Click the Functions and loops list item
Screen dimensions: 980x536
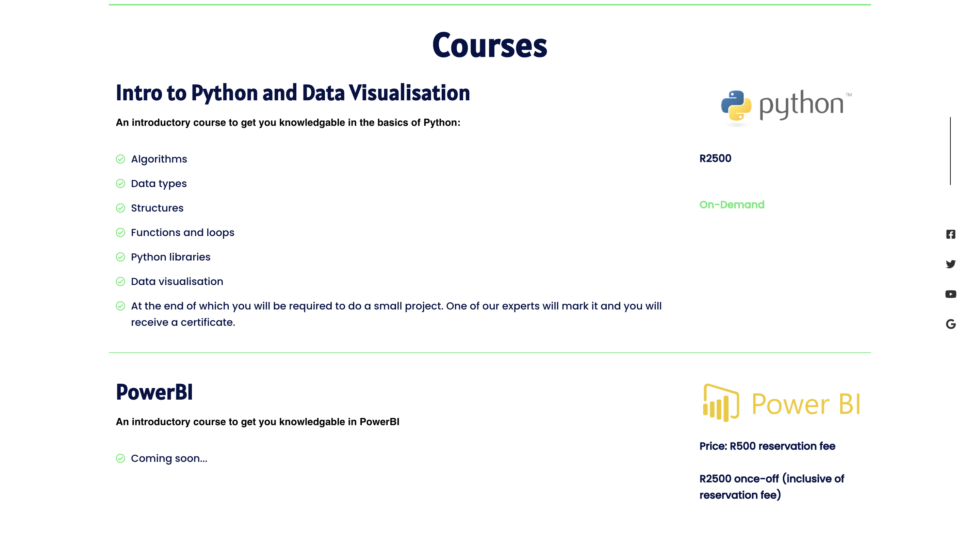(x=183, y=232)
